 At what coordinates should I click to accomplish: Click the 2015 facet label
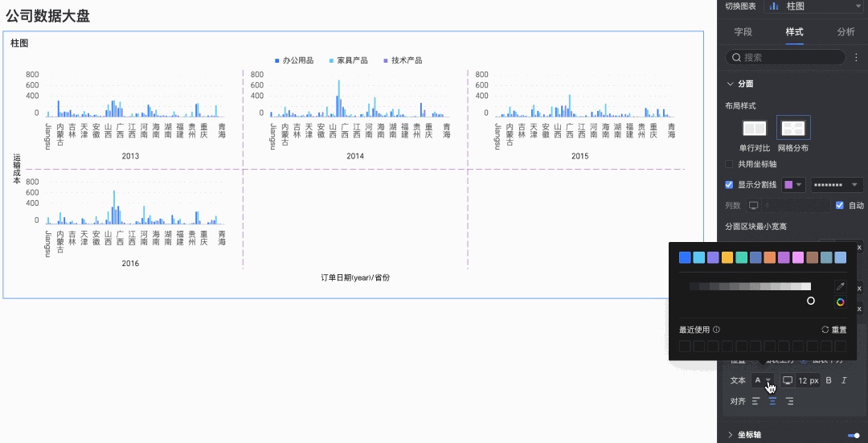(x=580, y=157)
